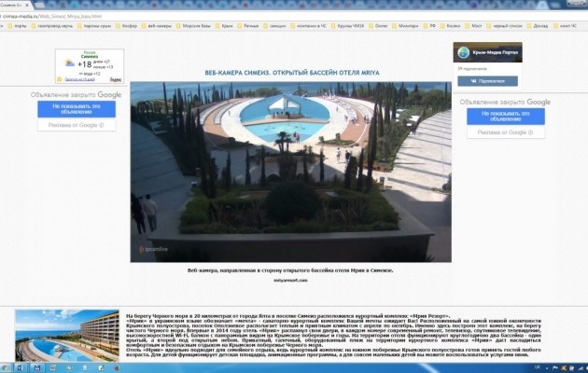Open the 10-day forecast link in weather widget
The width and height of the screenshot is (588, 373).
click(x=79, y=79)
